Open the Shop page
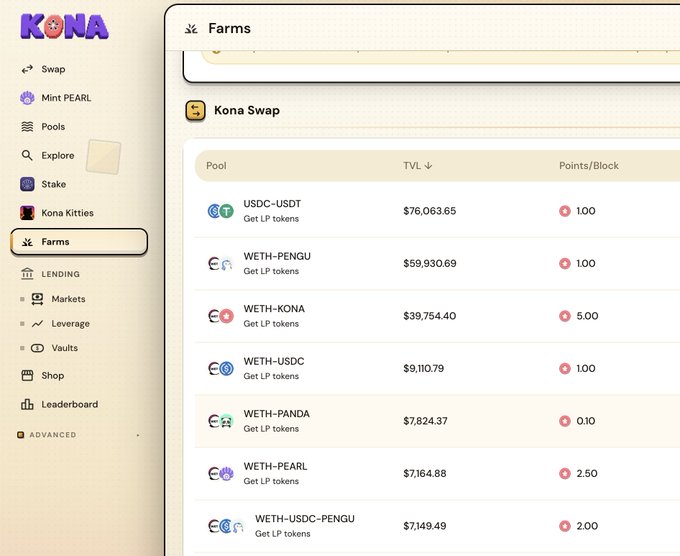Image resolution: width=680 pixels, height=556 pixels. coord(53,376)
